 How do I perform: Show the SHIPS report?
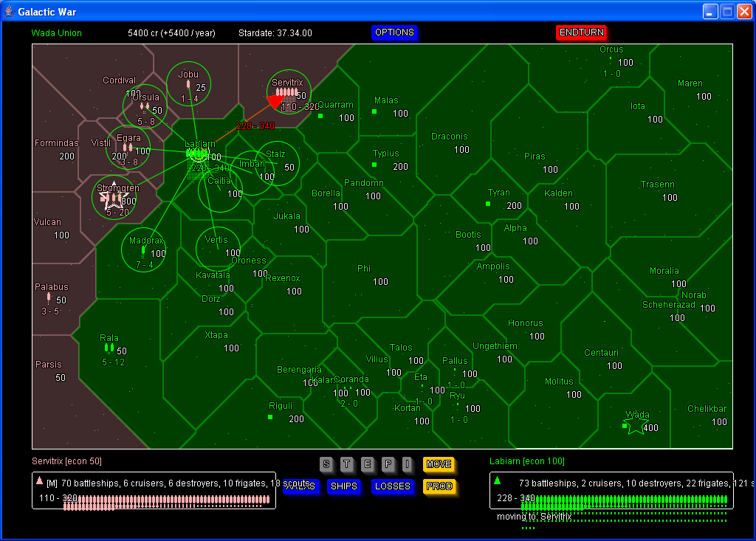(343, 486)
